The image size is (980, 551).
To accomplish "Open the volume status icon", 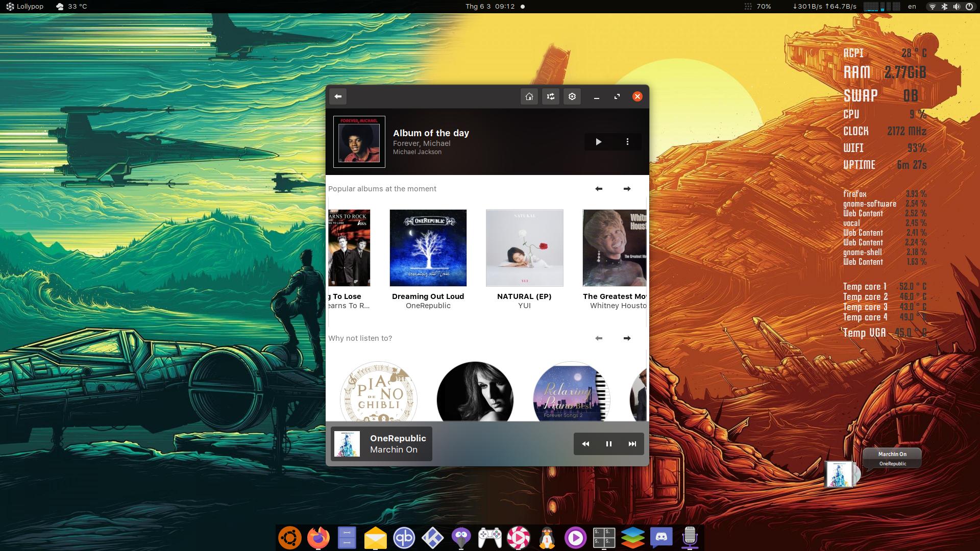I will (x=957, y=7).
